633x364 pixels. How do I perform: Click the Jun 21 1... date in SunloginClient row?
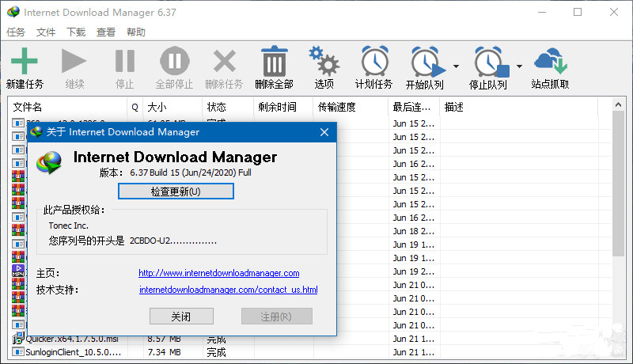tap(413, 352)
